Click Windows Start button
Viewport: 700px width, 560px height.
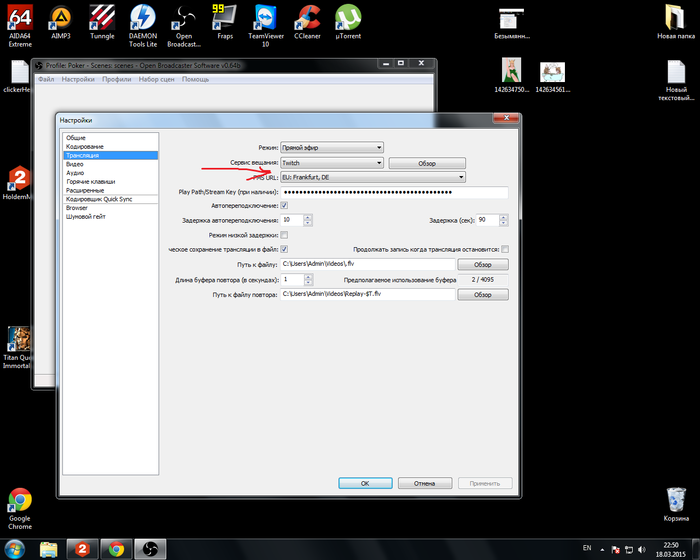point(14,549)
